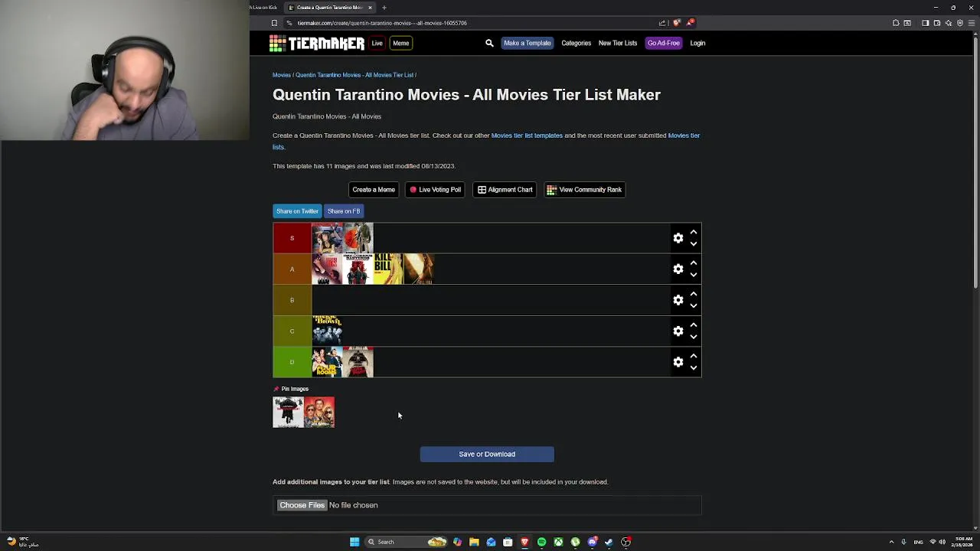Open Discord from taskbar

pyautogui.click(x=592, y=542)
